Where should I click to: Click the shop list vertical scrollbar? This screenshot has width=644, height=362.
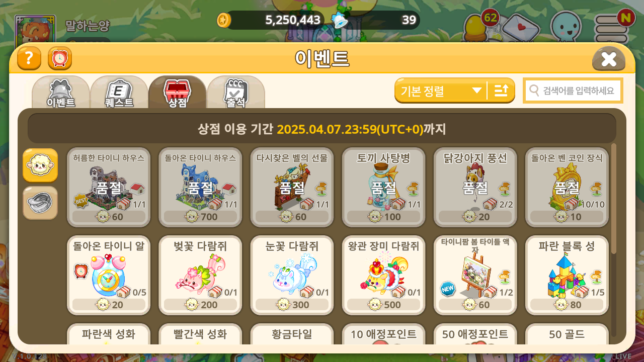click(613, 198)
